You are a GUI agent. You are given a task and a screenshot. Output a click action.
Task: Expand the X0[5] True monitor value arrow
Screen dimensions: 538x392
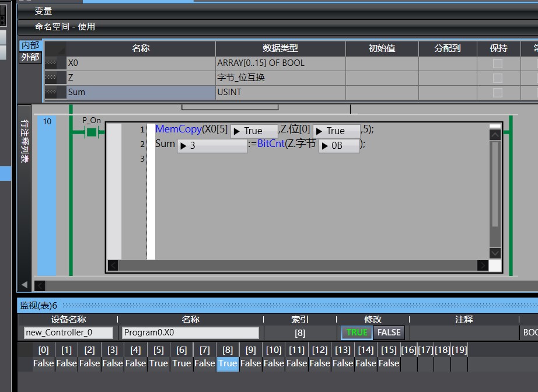coord(237,131)
